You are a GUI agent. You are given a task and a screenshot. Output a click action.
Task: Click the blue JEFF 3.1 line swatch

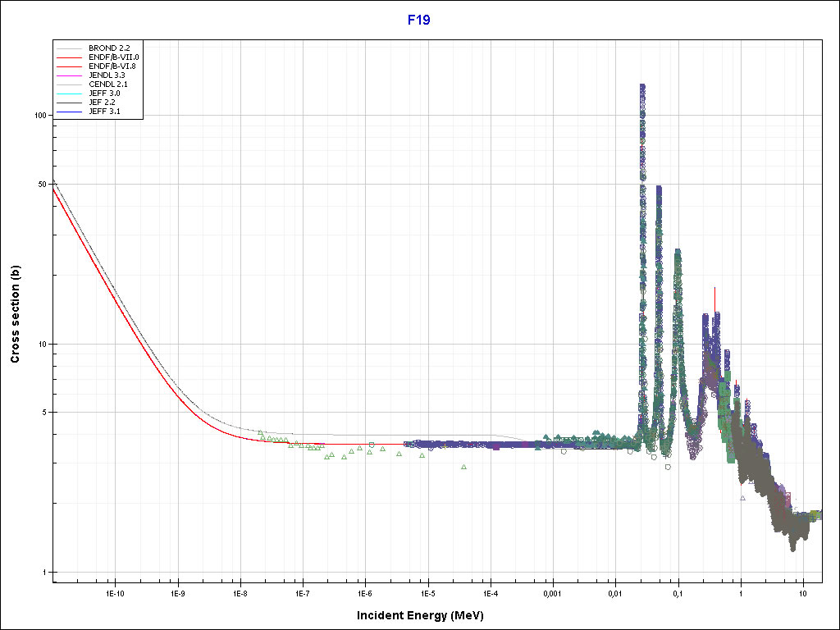tap(70, 111)
